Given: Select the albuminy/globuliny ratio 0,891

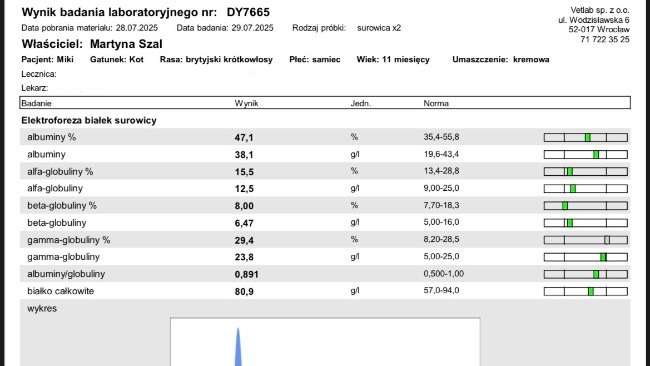Looking at the screenshot, I should (247, 274).
